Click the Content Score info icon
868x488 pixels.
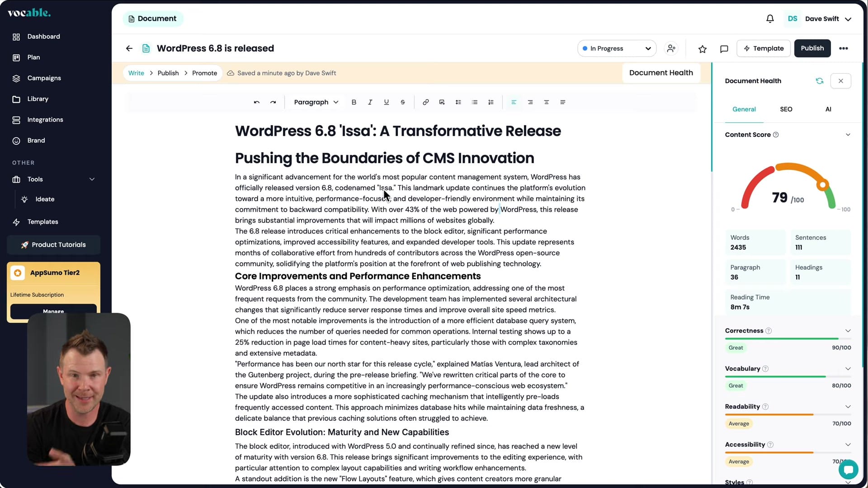coord(776,135)
